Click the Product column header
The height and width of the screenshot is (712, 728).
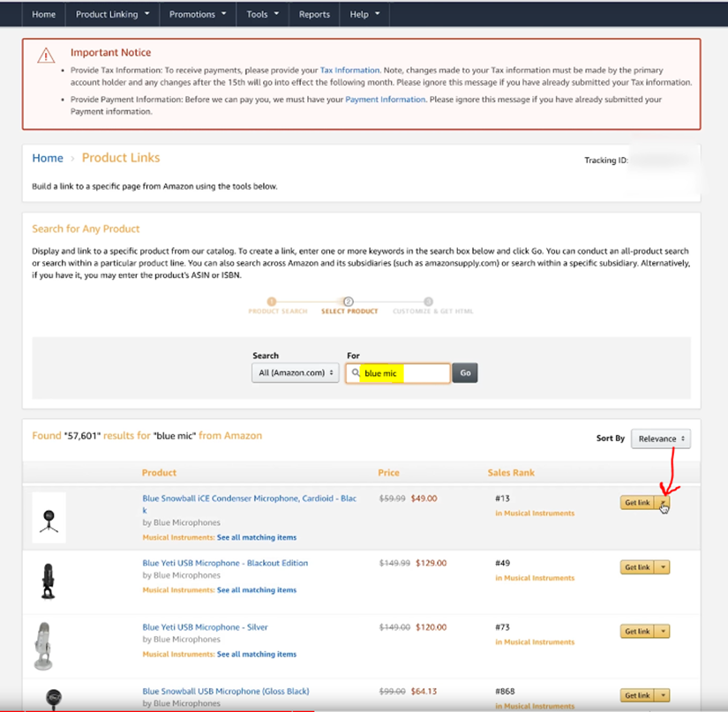pyautogui.click(x=159, y=473)
